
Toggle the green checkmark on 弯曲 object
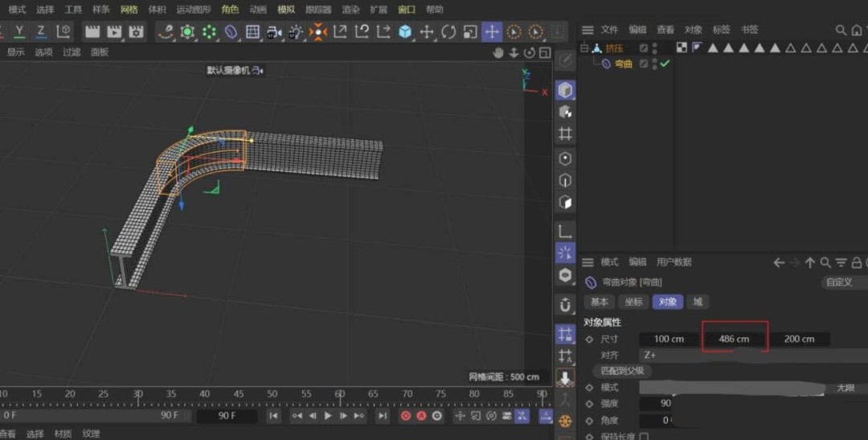(x=665, y=64)
